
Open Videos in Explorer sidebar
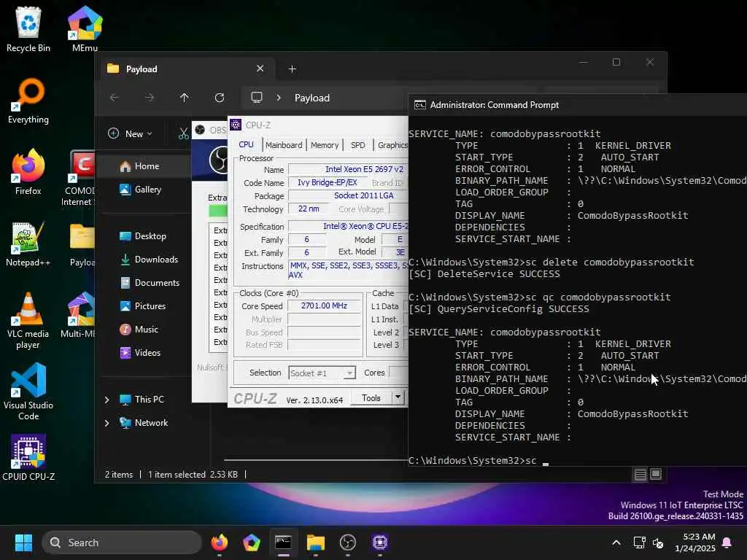point(144,353)
